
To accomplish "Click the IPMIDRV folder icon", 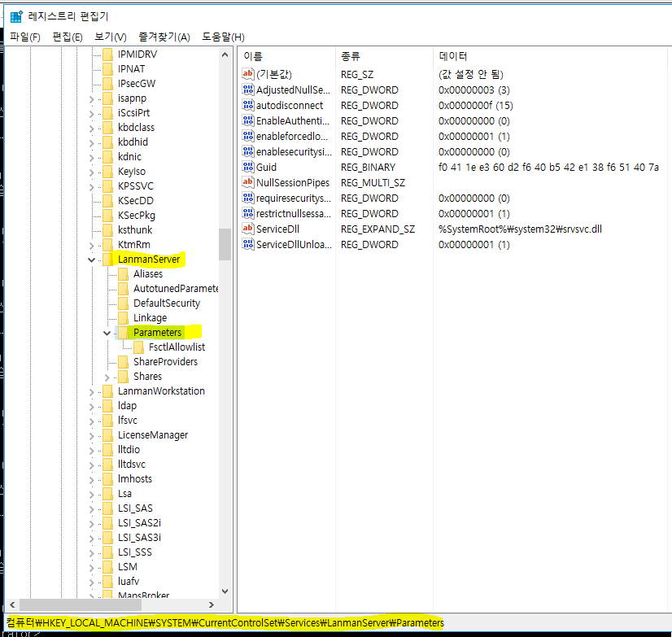I will click(108, 54).
